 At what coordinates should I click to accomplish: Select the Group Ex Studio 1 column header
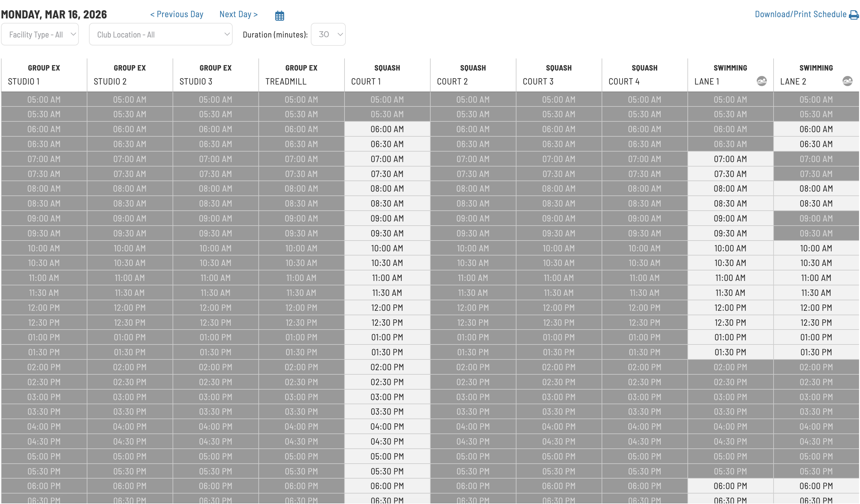(x=43, y=74)
